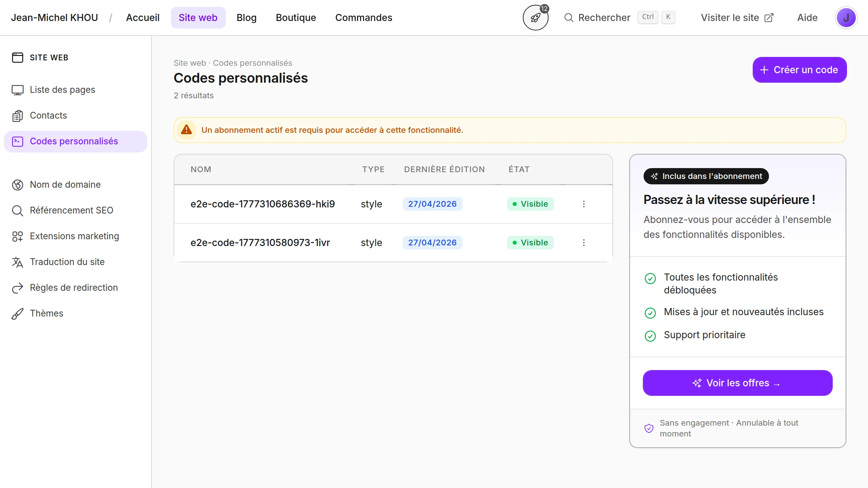
Task: Switch to the Boutique tab
Action: coord(296,18)
